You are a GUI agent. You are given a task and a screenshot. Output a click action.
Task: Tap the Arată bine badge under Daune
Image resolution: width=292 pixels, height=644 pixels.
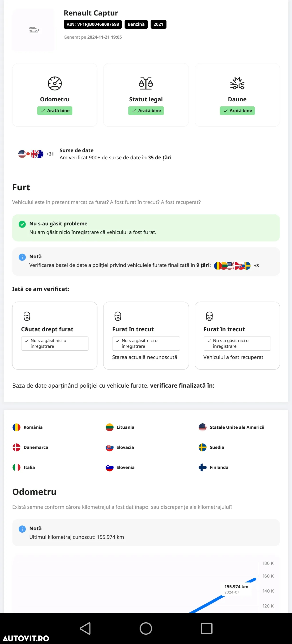(237, 110)
